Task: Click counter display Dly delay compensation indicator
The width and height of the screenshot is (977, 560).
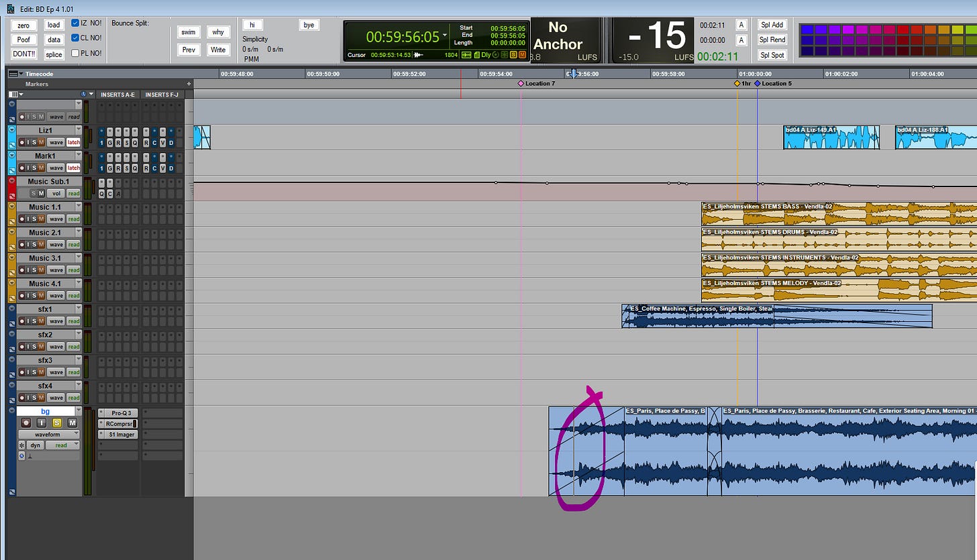Action: click(x=486, y=55)
